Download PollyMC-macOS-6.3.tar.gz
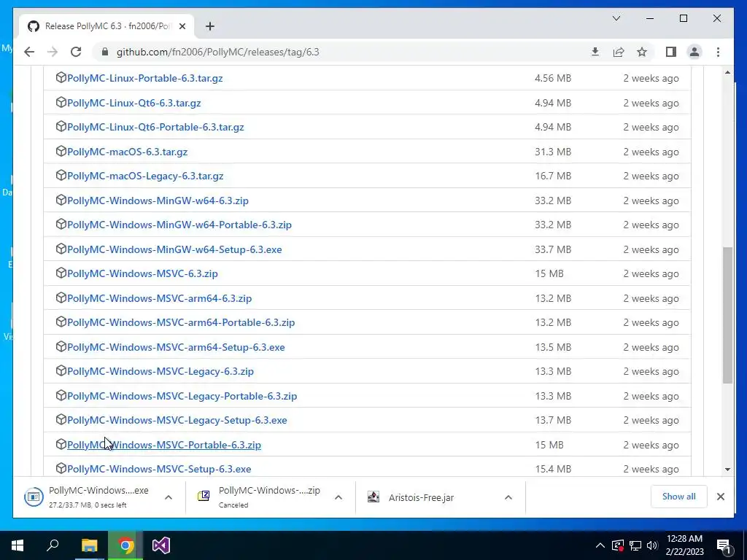Image resolution: width=747 pixels, height=560 pixels. tap(127, 152)
